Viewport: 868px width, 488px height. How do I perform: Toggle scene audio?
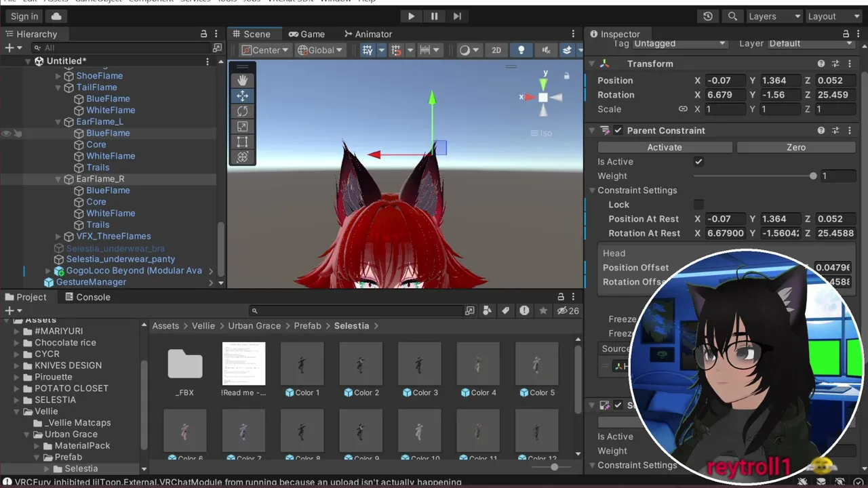pos(545,50)
